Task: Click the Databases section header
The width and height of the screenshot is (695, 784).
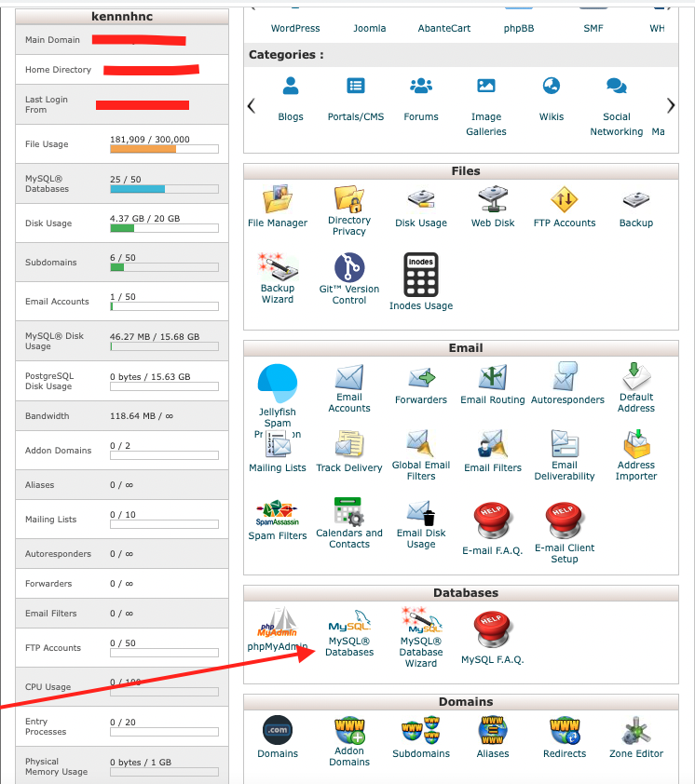Action: pyautogui.click(x=466, y=593)
